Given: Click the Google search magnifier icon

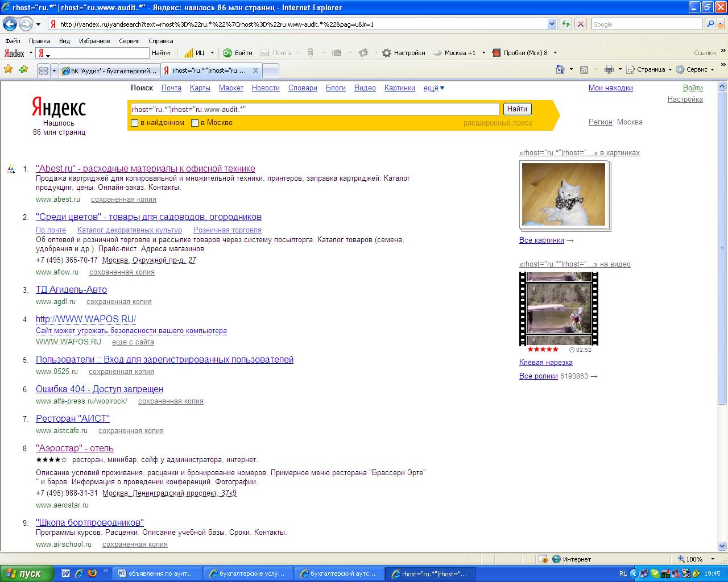Looking at the screenshot, I should click(710, 24).
